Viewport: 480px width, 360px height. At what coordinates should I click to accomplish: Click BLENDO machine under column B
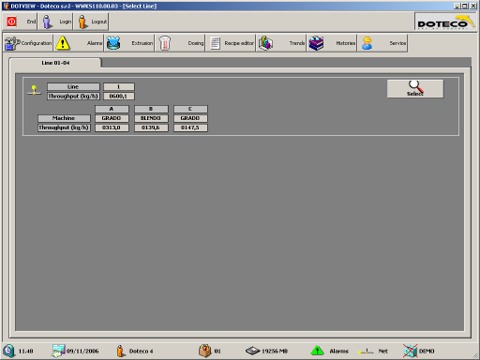pyautogui.click(x=151, y=118)
